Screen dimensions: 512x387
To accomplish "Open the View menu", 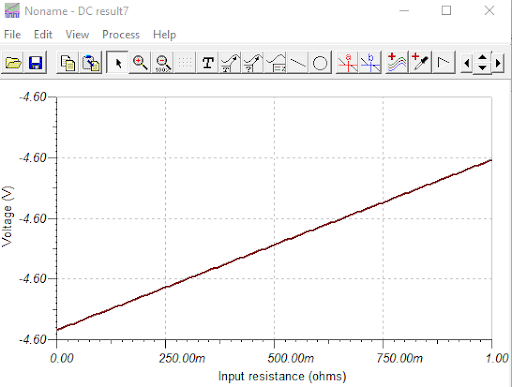I will coord(77,34).
